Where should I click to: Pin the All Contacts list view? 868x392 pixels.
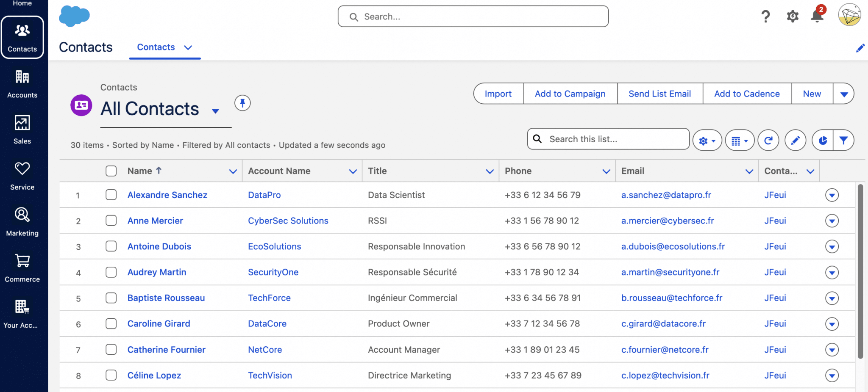[x=242, y=103]
